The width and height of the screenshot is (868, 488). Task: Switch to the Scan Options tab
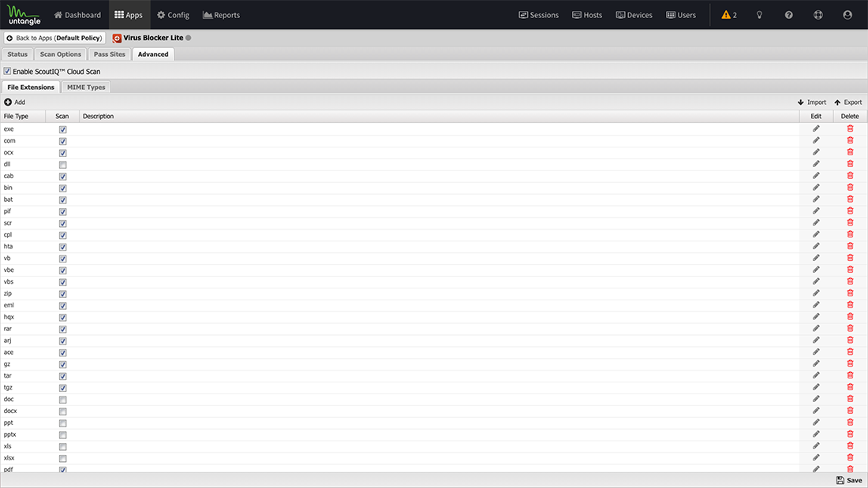coord(60,54)
